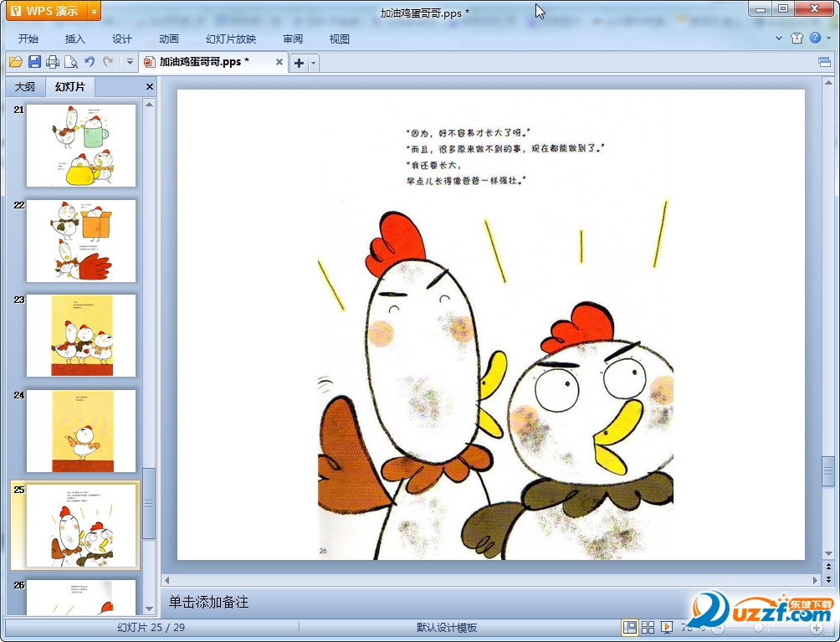Viewport: 840px width, 642px height.
Task: Open file using the folder icon
Action: [16, 62]
